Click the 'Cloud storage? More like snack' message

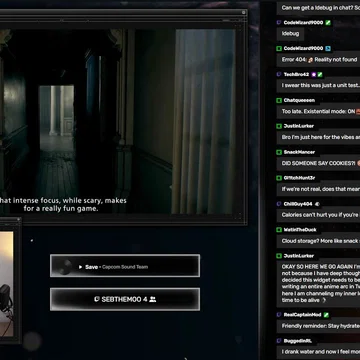tap(318, 241)
